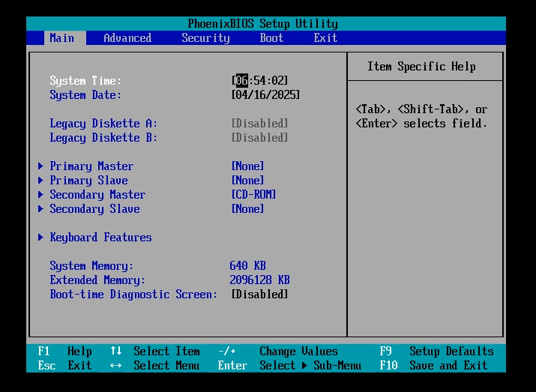Toggle Boot-time Diagnostic Screen Disabled value
Screen dimensions: 536x392
[260, 294]
